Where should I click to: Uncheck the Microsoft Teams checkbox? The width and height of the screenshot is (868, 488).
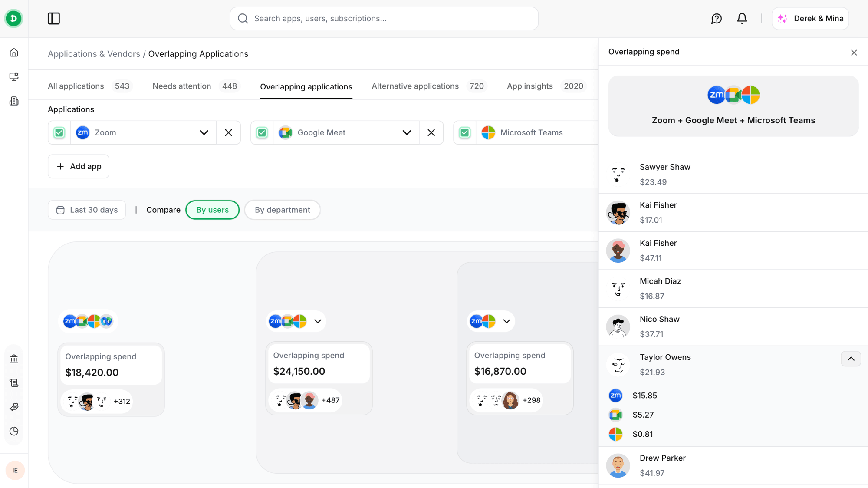pos(465,133)
